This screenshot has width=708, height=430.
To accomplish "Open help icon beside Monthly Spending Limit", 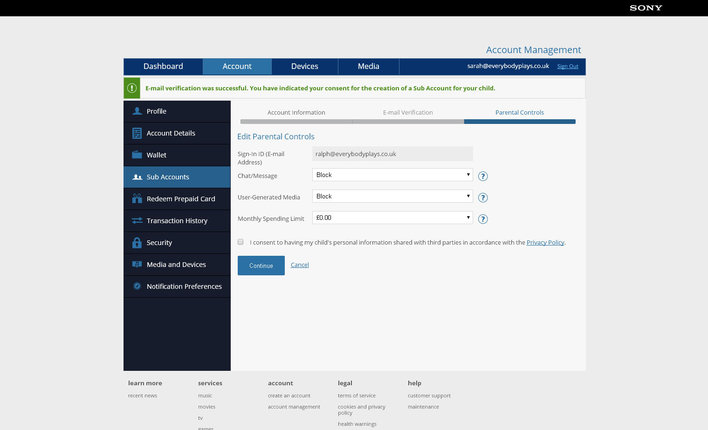I will tap(483, 219).
